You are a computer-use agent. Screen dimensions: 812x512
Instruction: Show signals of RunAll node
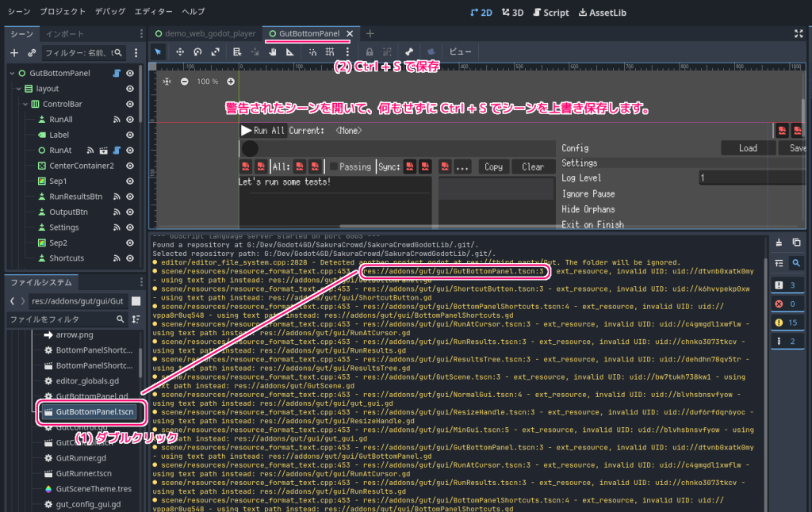[x=117, y=120]
